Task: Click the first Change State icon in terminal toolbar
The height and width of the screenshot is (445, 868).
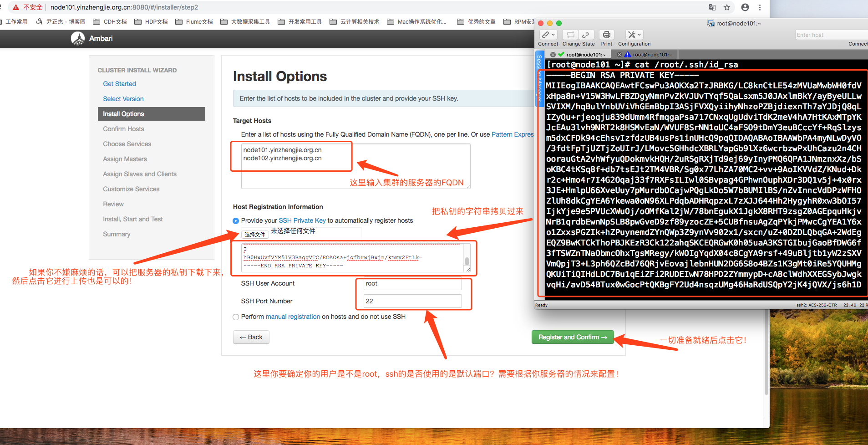Action: click(570, 35)
